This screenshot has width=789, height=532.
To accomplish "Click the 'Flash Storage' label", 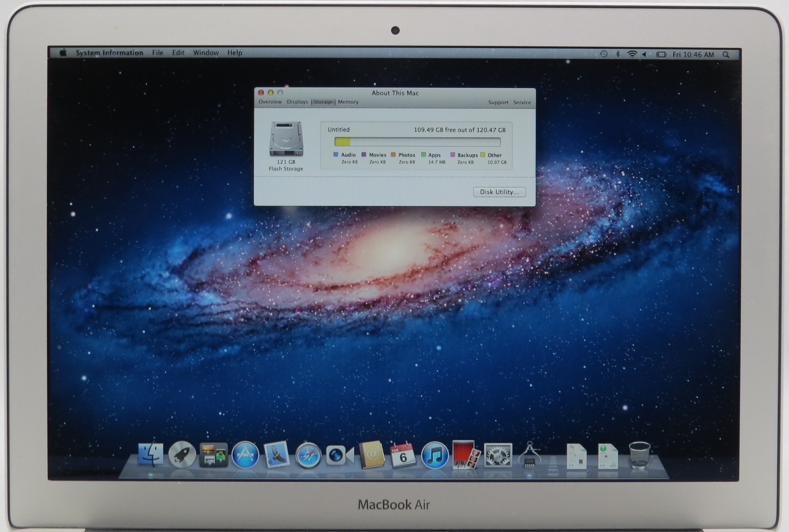I will 286,169.
